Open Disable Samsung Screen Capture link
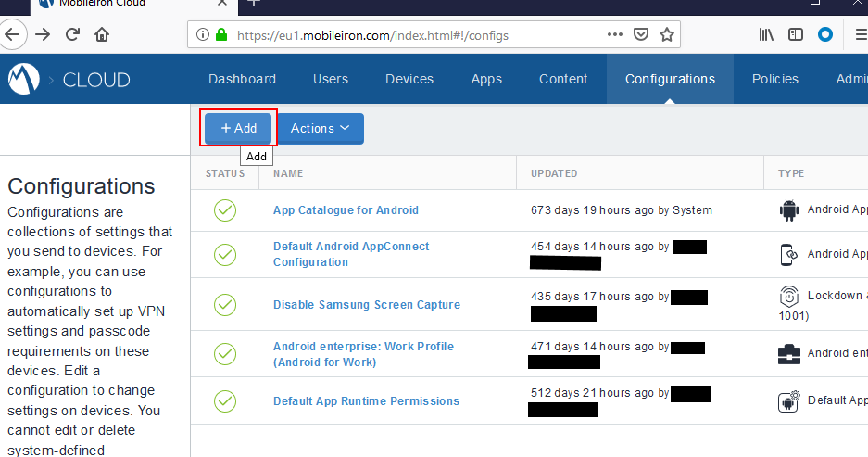This screenshot has height=457, width=868. [x=366, y=305]
